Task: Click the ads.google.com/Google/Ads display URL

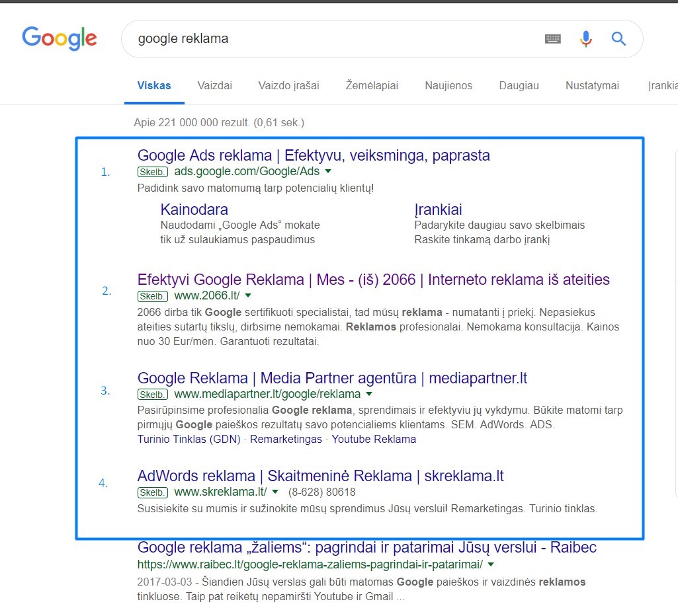Action: pos(247,171)
